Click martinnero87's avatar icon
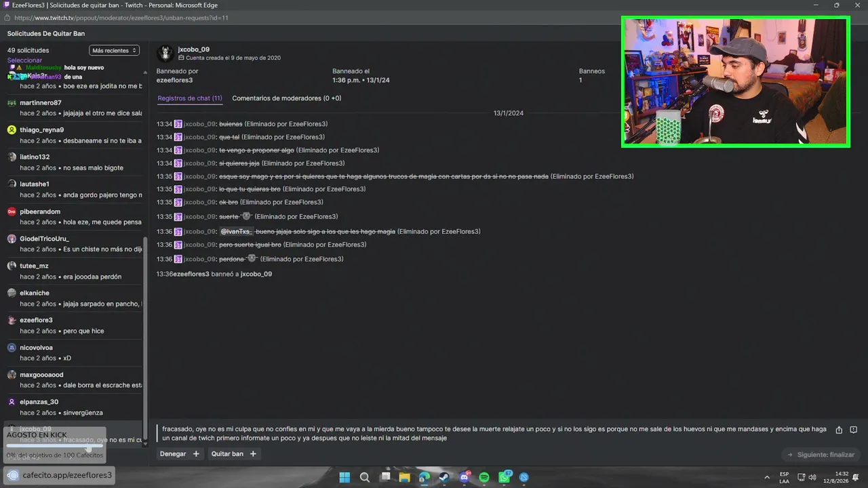 (12, 102)
